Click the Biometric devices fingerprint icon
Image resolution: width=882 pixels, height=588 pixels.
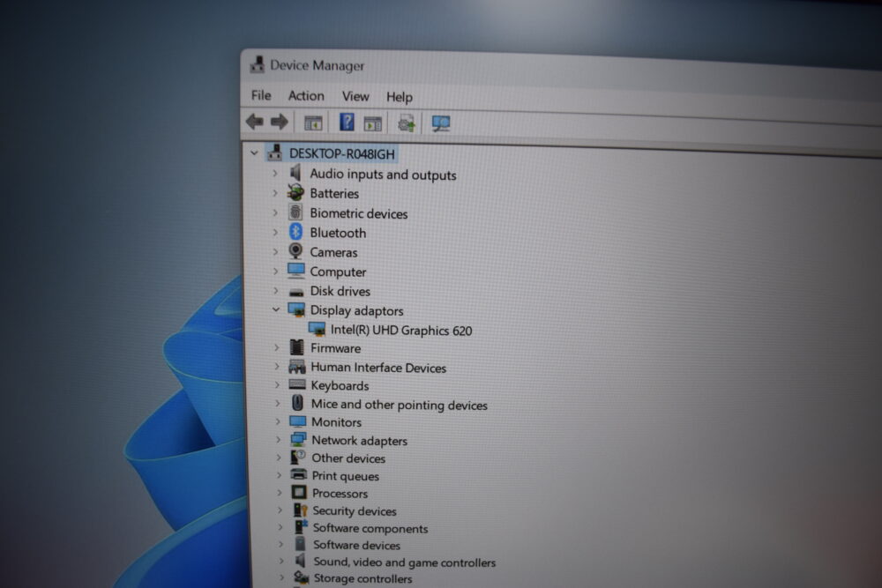295,212
